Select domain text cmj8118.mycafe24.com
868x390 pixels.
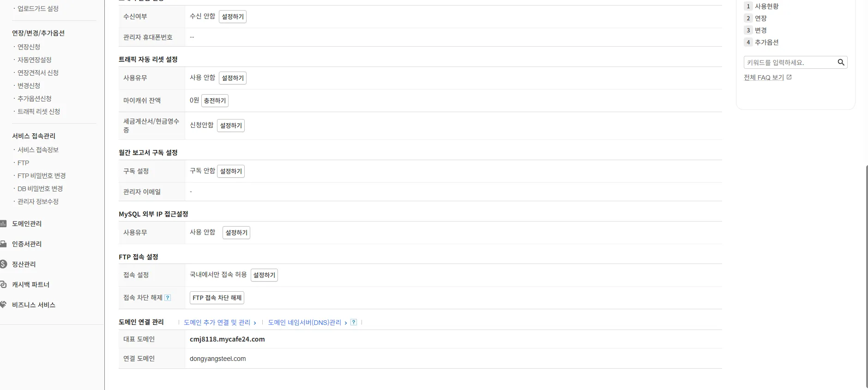pos(227,339)
